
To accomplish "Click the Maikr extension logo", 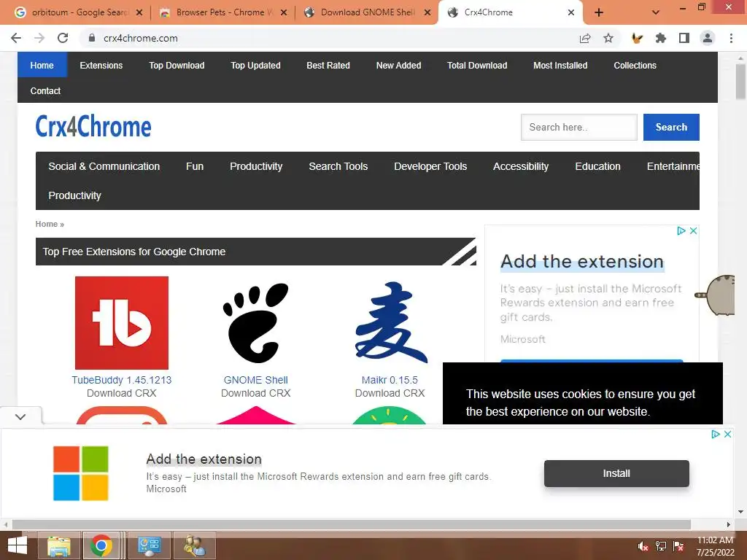I will 391,322.
